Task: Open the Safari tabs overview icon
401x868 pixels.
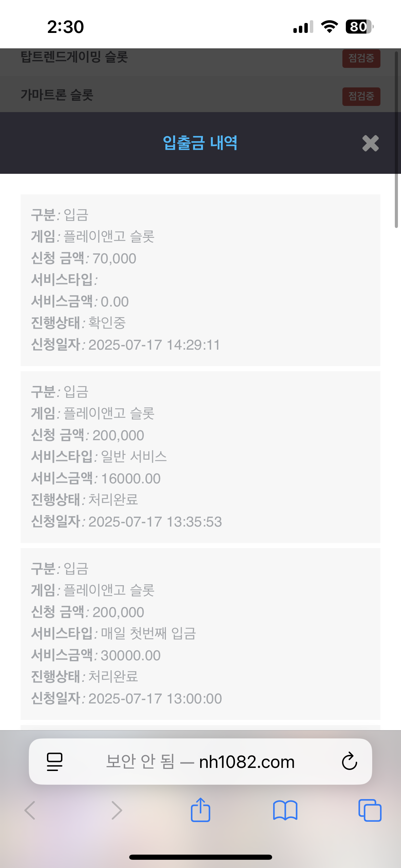Action: coord(370,810)
